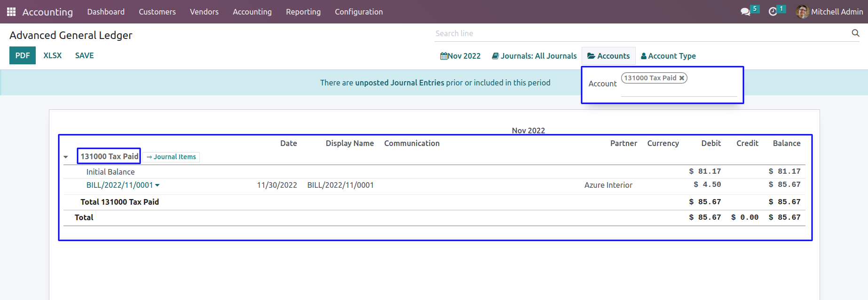Click the Communication column header
This screenshot has height=300, width=868.
[412, 143]
